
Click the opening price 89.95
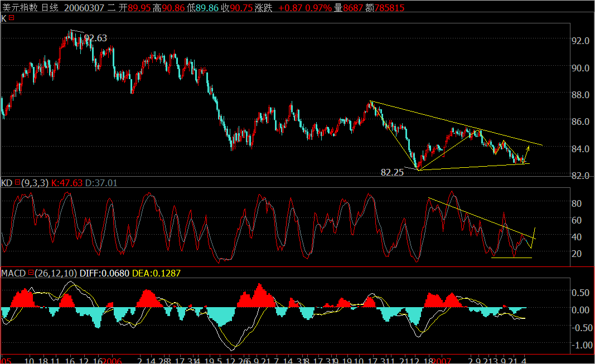139,8
